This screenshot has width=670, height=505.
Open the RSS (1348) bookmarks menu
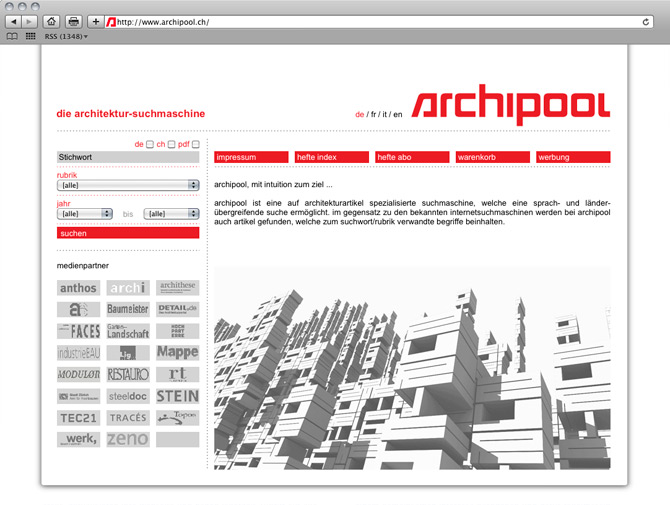[x=66, y=36]
